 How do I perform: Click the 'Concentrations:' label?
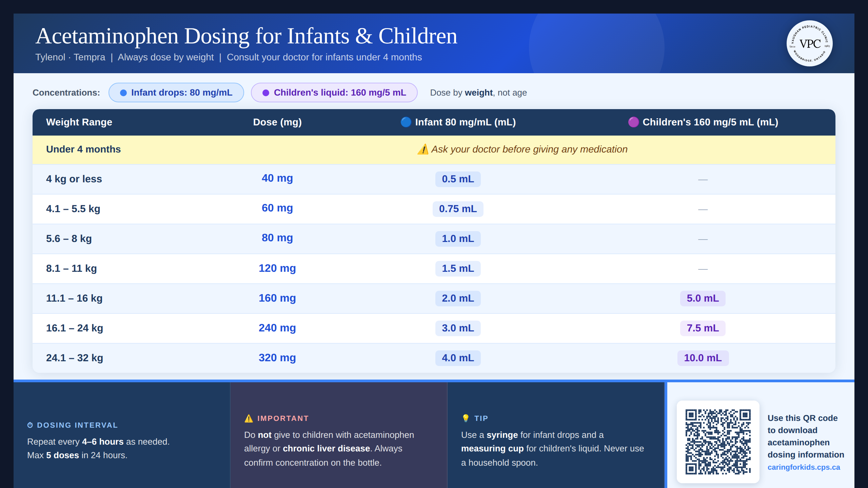click(x=66, y=93)
